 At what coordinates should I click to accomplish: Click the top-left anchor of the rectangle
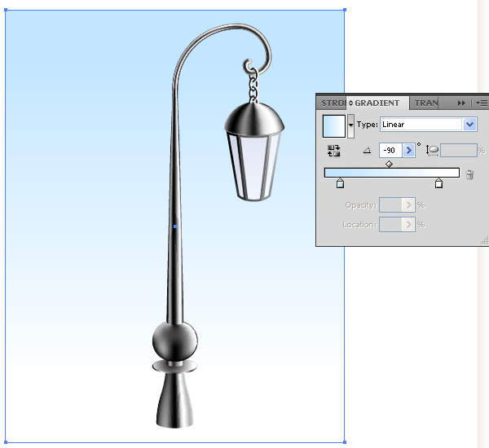[x=6, y=11]
